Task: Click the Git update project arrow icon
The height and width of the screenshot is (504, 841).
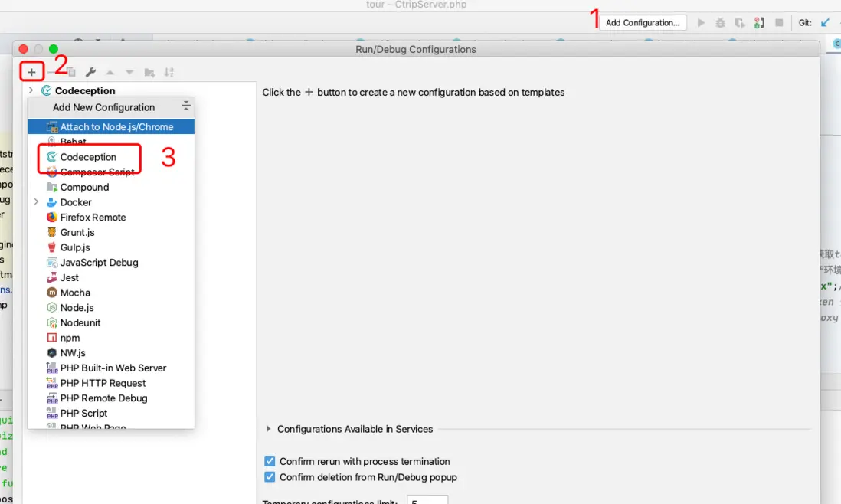Action: click(826, 22)
